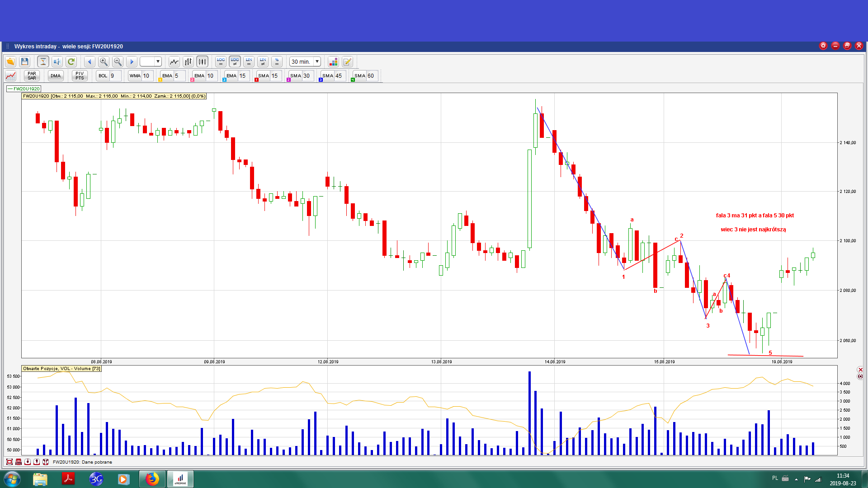Click the open folder toolbar icon
The image size is (868, 488).
click(10, 61)
